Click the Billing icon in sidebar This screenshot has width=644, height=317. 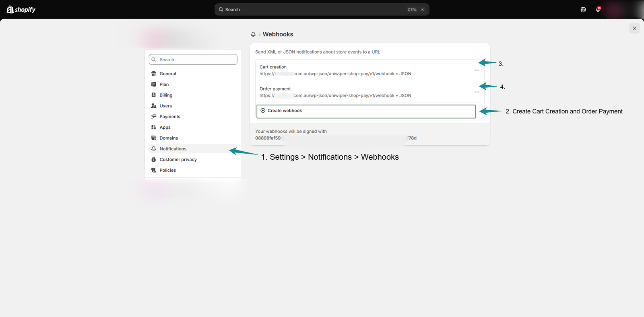tap(153, 95)
